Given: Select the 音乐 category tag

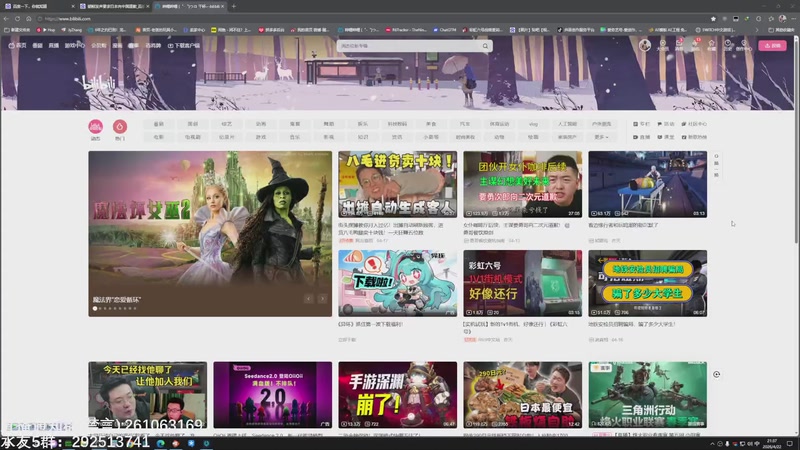Looking at the screenshot, I should click(295, 137).
